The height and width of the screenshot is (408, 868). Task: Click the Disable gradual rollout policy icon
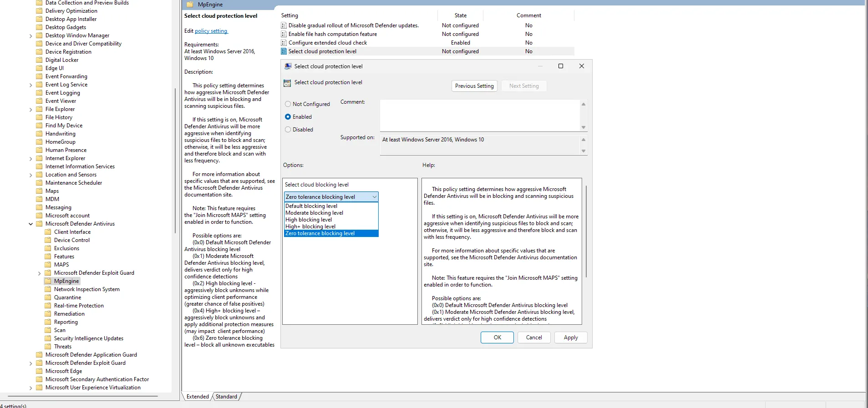[284, 25]
